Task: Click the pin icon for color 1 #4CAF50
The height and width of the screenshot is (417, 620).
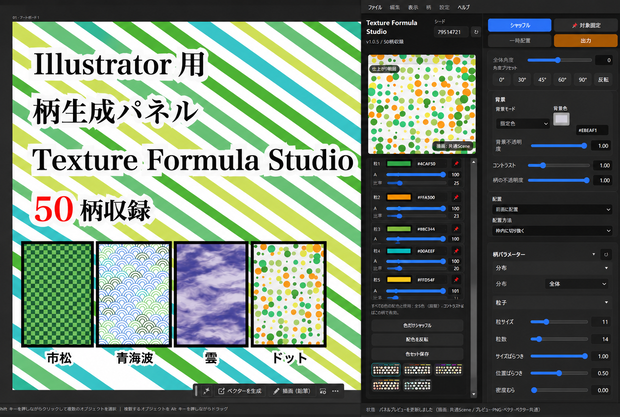Action: tap(456, 164)
